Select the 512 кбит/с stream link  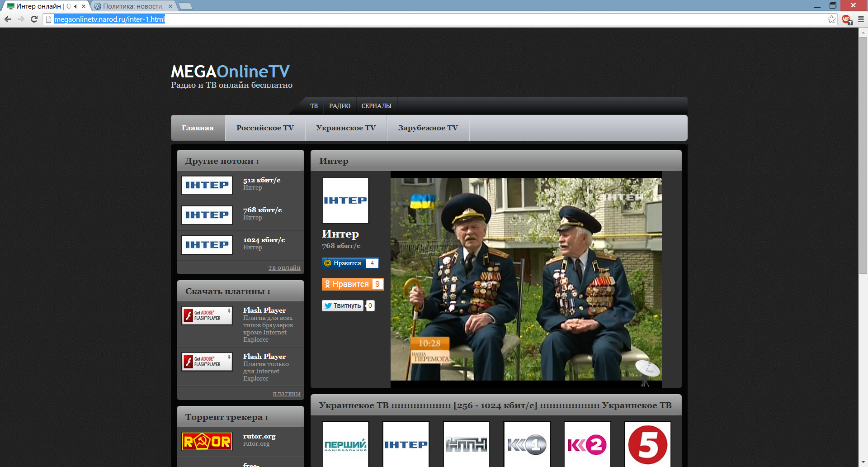262,180
